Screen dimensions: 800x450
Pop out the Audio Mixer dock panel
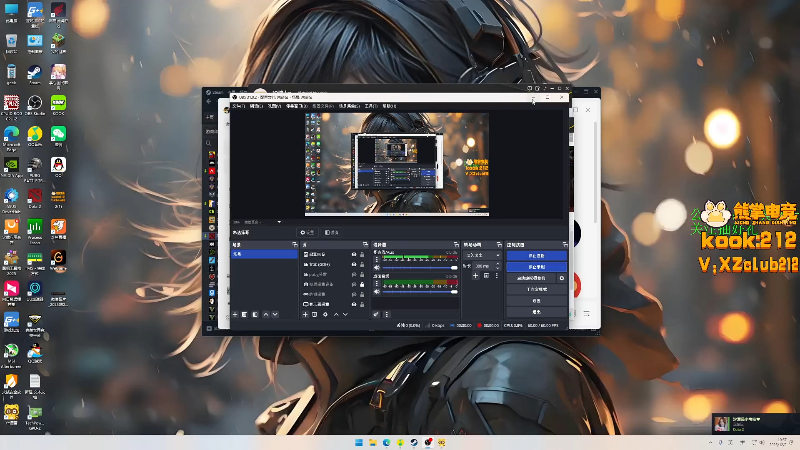click(456, 245)
